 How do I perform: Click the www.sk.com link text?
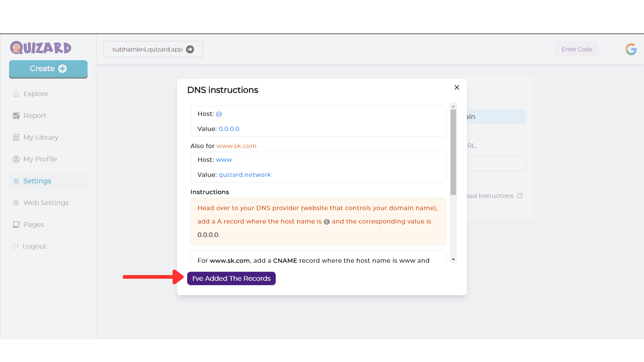pyautogui.click(x=236, y=146)
